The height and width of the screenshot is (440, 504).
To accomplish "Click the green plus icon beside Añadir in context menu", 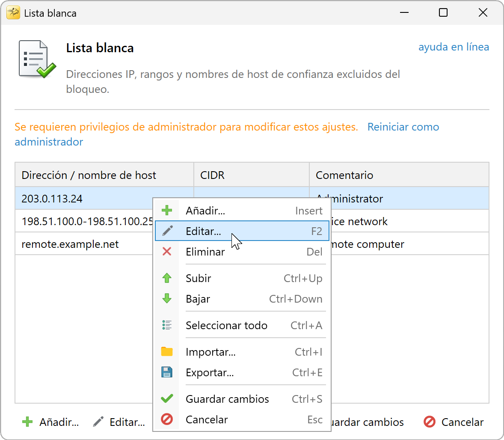I will (167, 210).
